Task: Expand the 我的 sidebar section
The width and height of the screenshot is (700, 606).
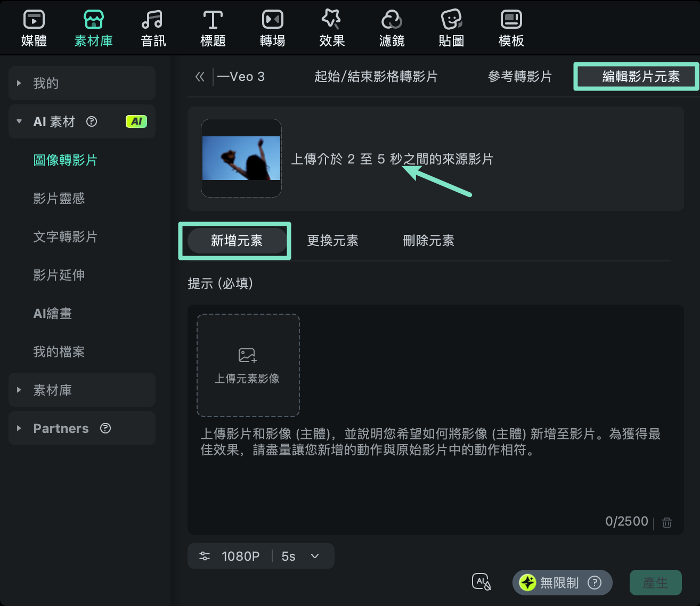Action: click(x=46, y=83)
